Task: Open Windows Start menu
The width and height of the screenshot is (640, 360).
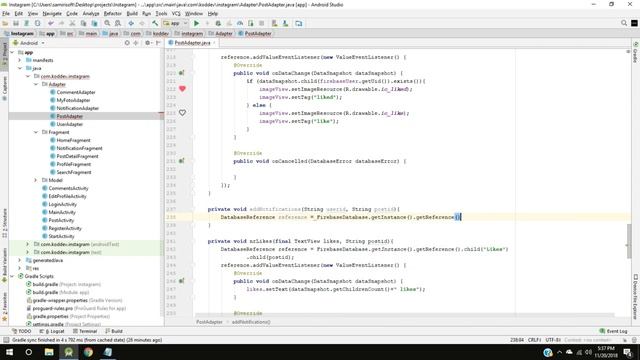Action: [x=9, y=352]
